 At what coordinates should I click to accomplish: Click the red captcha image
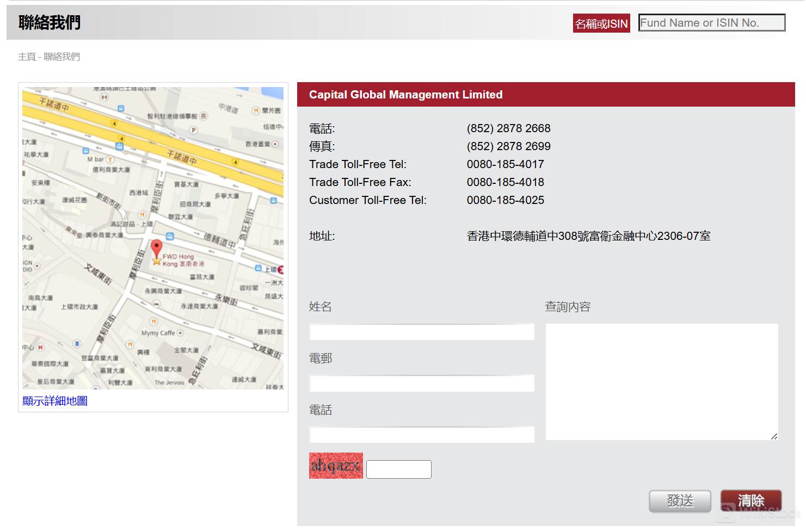coord(336,466)
